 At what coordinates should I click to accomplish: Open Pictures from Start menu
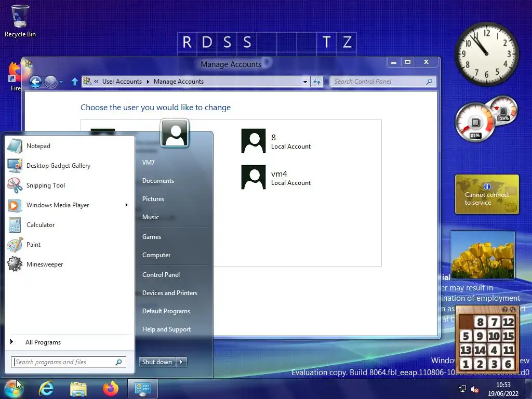[x=153, y=199]
